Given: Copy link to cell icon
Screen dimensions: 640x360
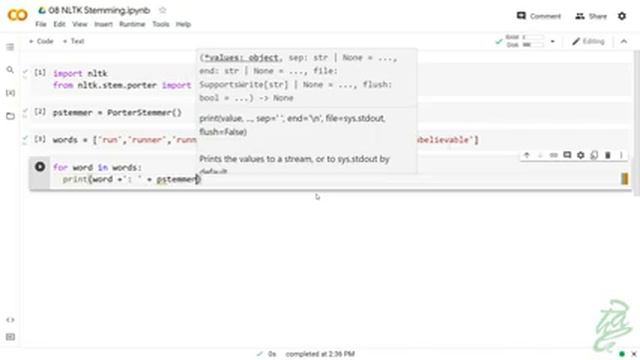Looking at the screenshot, I should tap(553, 155).
